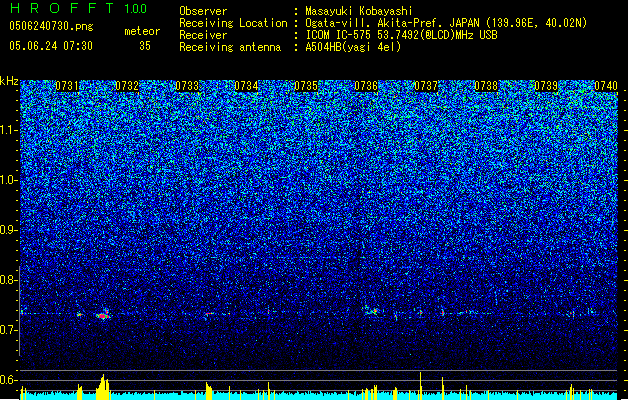Click the 0732 time marker

(127, 86)
